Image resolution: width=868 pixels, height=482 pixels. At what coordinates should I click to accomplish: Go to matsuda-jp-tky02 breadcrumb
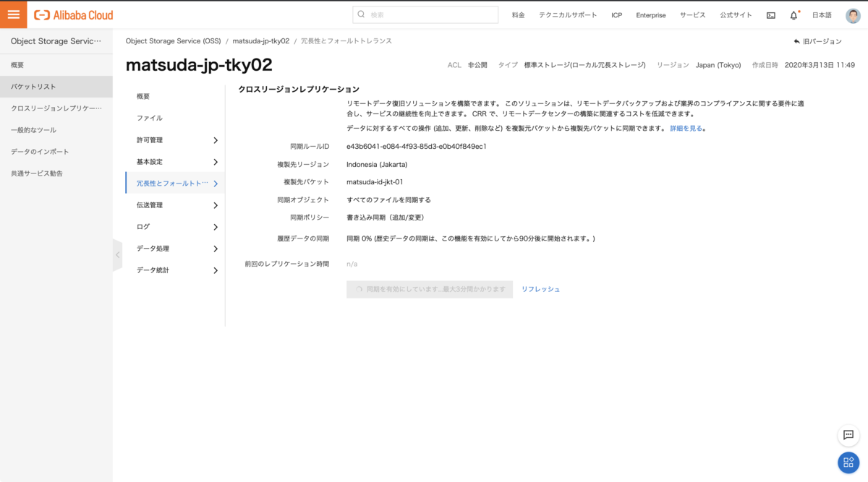pyautogui.click(x=260, y=41)
